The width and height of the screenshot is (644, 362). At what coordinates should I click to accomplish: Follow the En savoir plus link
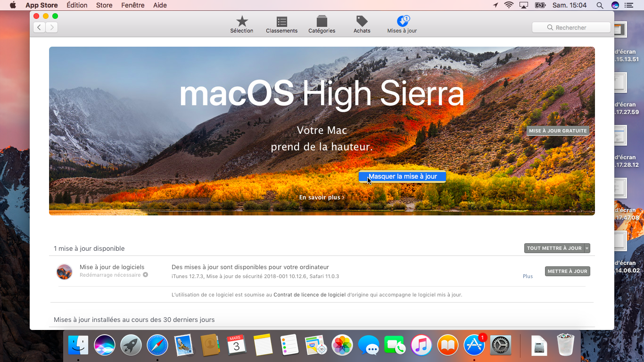[x=322, y=197]
